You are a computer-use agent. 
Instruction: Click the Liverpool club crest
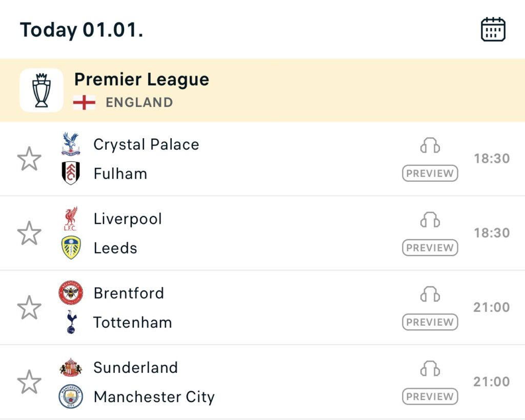(71, 219)
